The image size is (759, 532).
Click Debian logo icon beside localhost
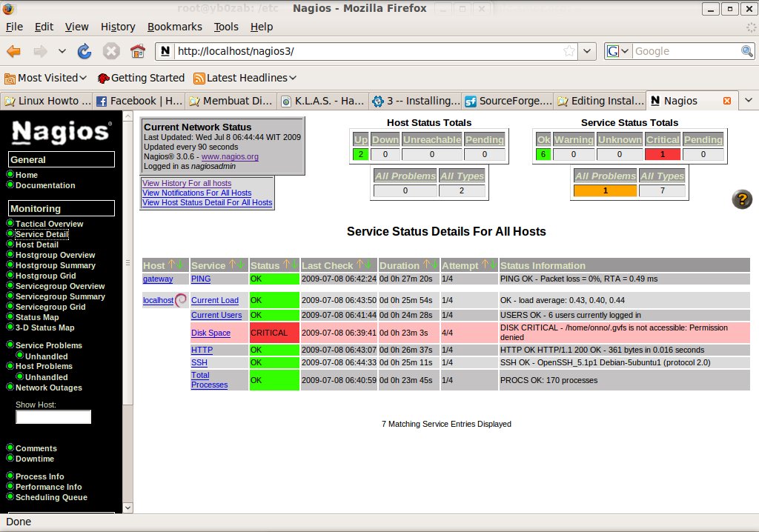(x=181, y=300)
